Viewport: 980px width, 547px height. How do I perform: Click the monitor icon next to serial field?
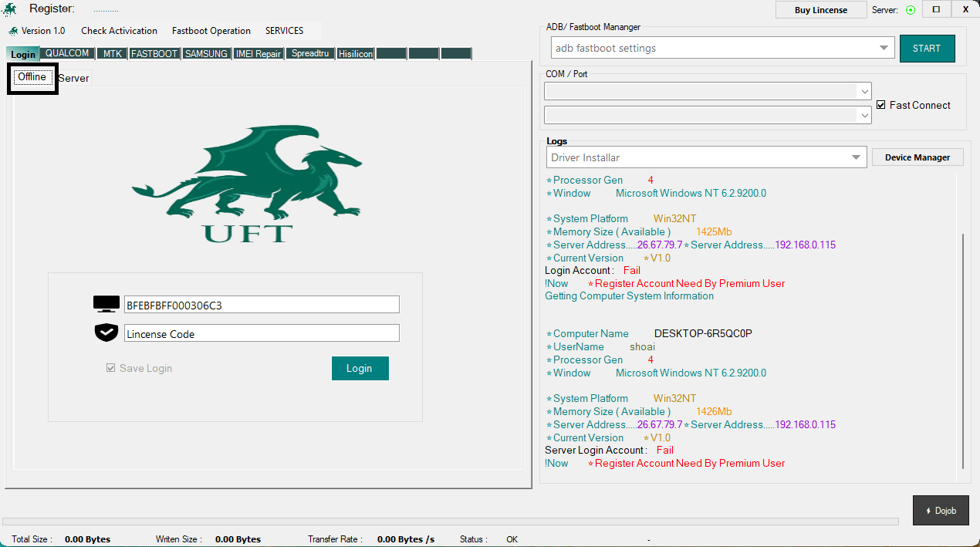pos(106,304)
